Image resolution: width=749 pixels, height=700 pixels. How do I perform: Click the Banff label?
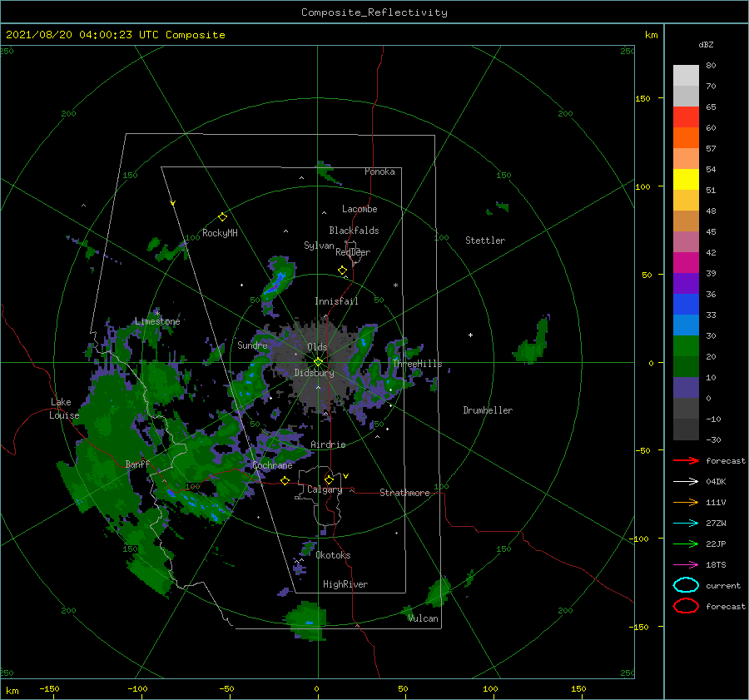coord(137,464)
